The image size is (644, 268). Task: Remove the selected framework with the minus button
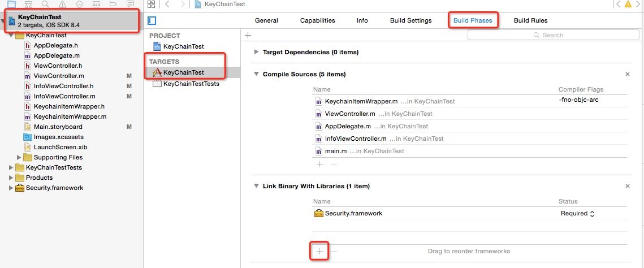pos(334,251)
